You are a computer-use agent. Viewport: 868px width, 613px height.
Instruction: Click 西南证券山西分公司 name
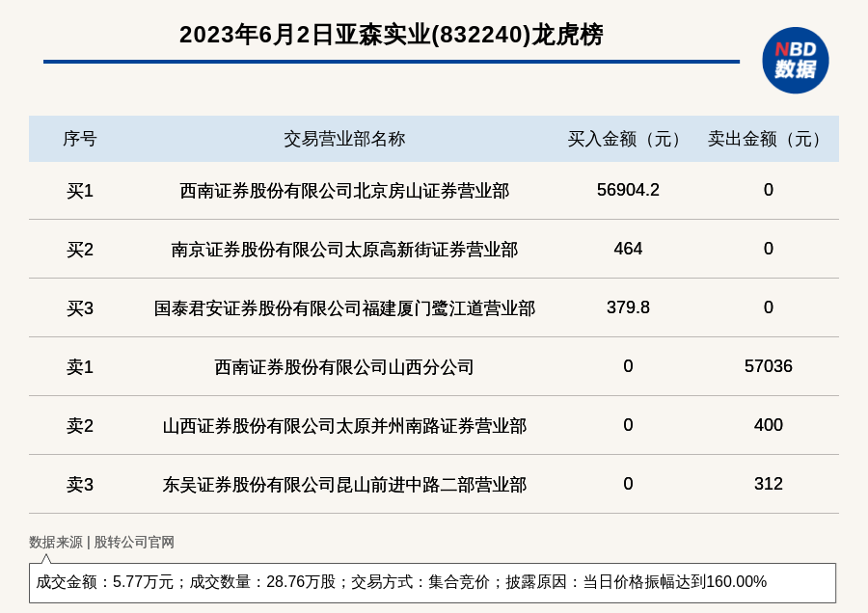(x=344, y=367)
